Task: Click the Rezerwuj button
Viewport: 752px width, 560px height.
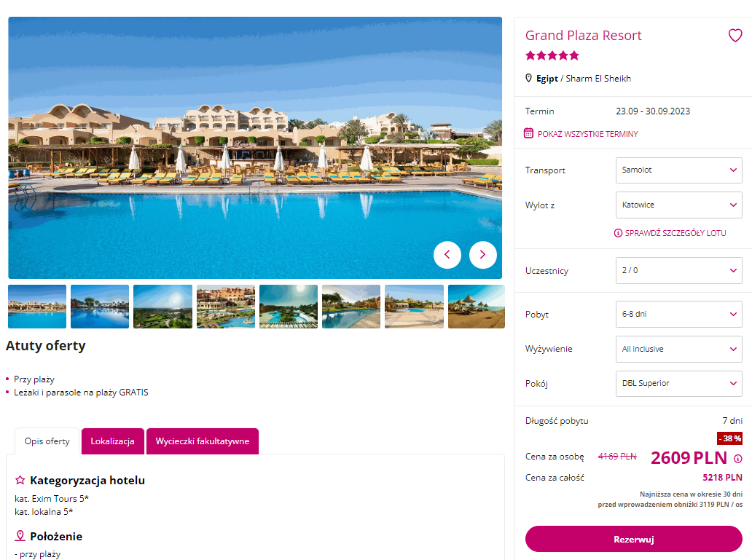Action: (633, 539)
